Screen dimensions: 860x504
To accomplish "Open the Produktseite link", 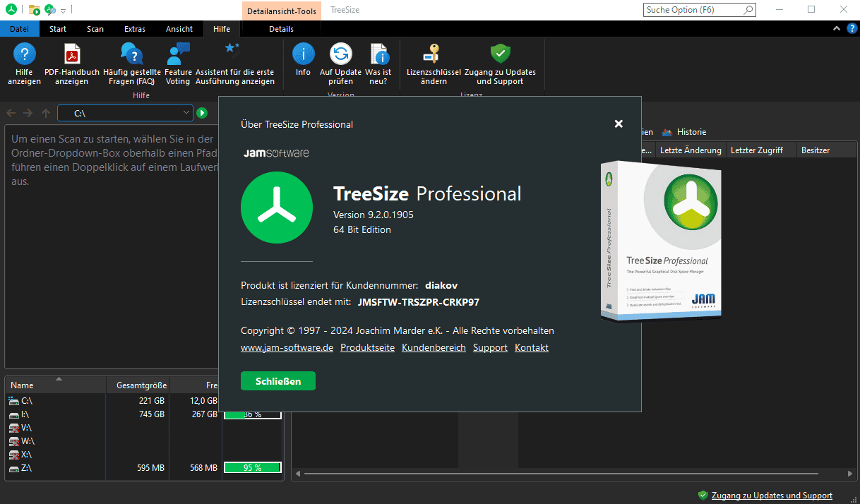I will click(x=367, y=347).
